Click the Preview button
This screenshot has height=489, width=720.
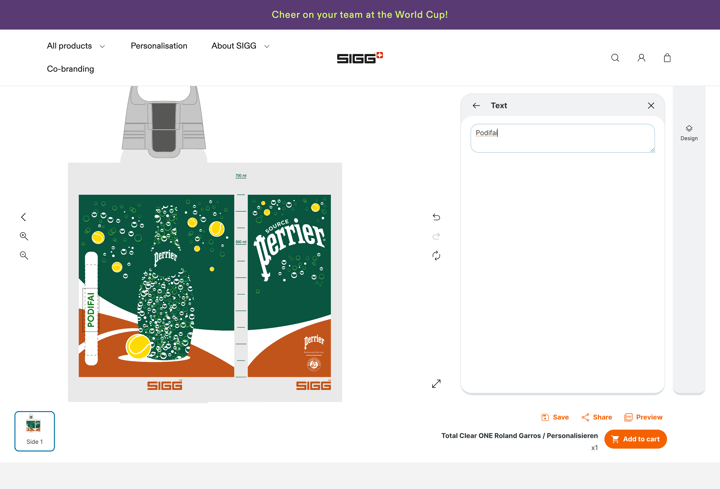[x=643, y=417]
